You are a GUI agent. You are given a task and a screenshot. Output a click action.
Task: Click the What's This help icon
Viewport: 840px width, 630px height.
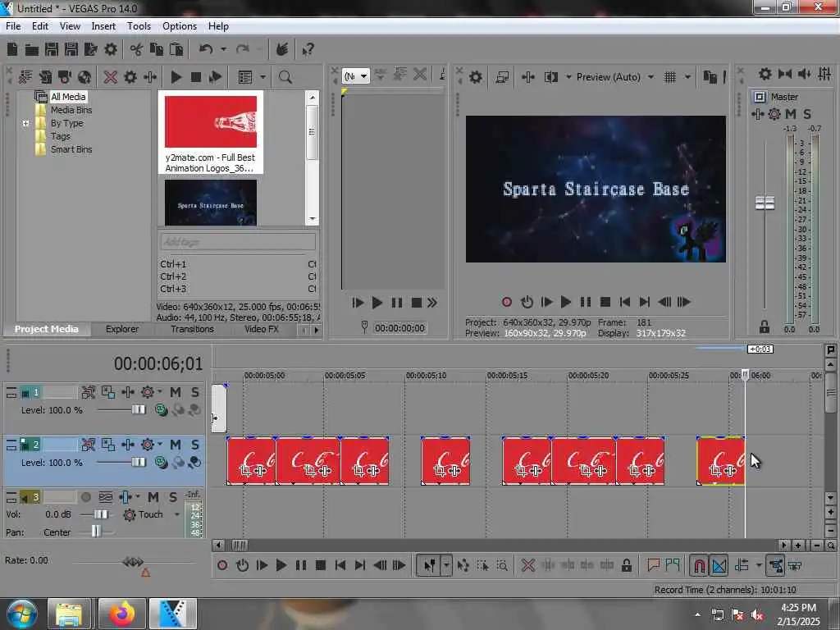point(308,50)
